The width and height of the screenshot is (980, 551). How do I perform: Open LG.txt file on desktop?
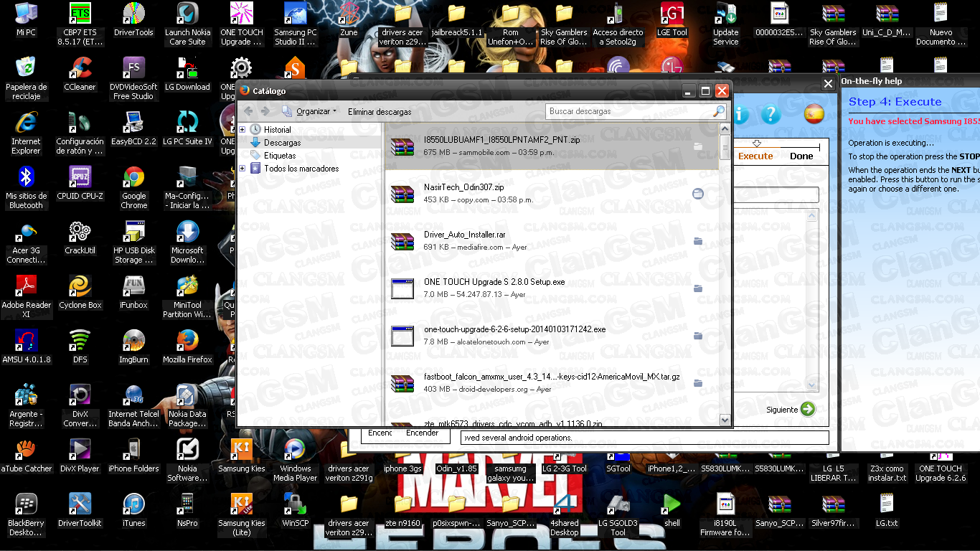(887, 511)
